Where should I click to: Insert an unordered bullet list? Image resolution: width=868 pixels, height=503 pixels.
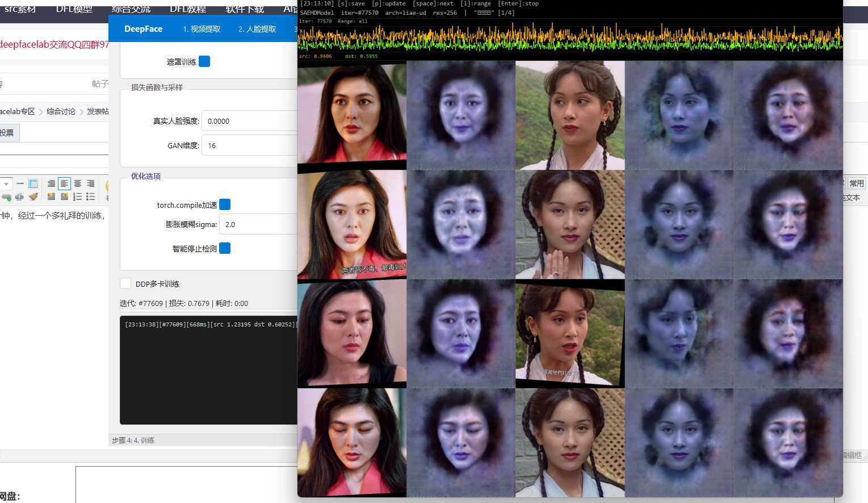point(90,196)
